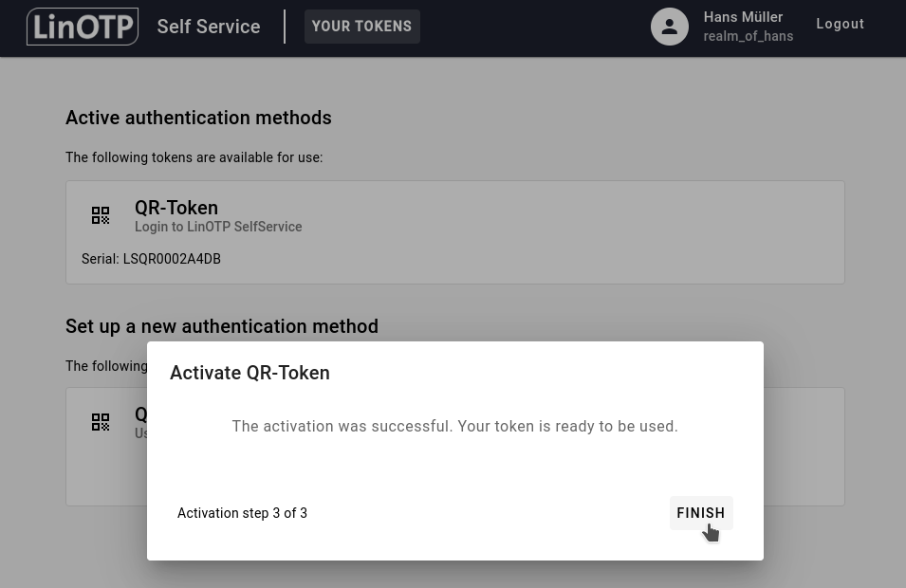Click the LinOTP logo
Viewport: 906px width, 588px height.
click(83, 27)
